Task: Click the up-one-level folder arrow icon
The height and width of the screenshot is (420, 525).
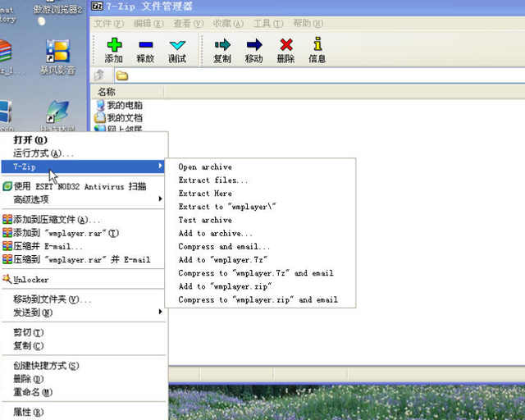Action: [x=99, y=75]
